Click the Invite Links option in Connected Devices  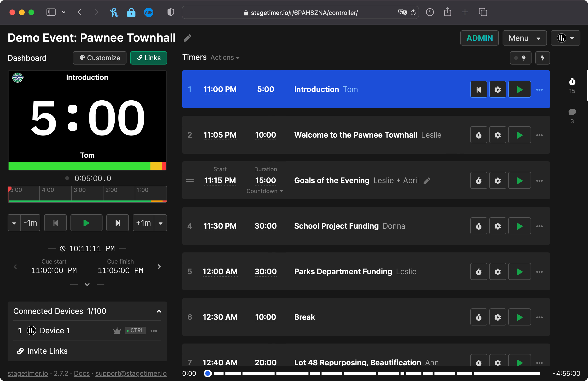tap(47, 351)
